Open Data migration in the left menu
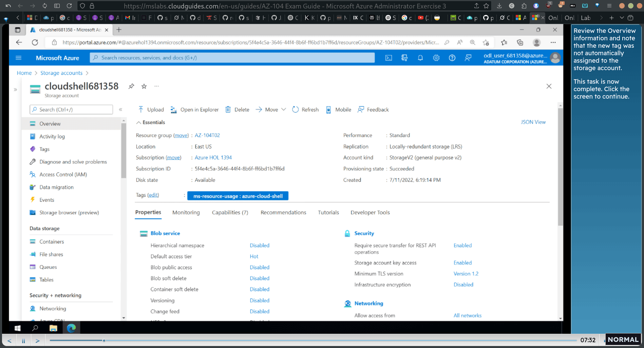 [x=71, y=187]
